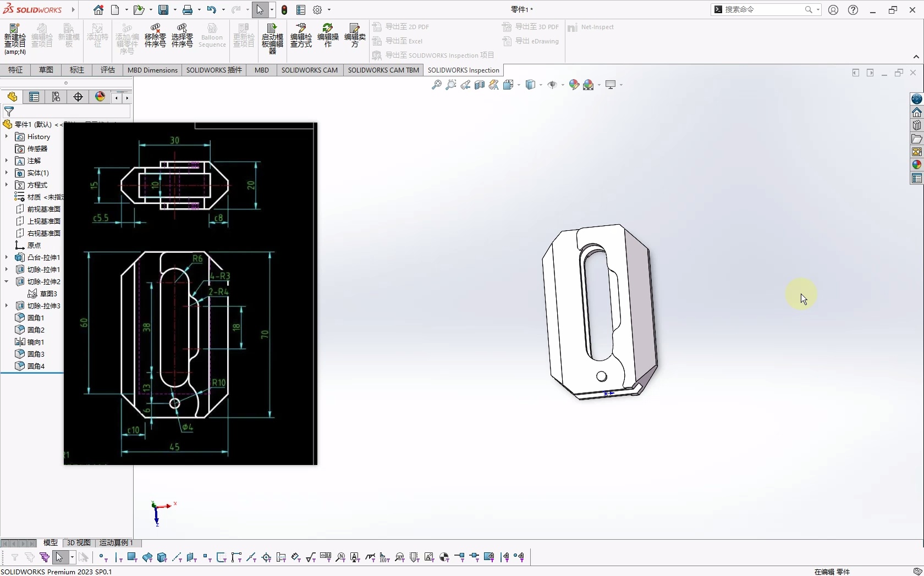The image size is (924, 576).
Task: Switch to the 运动算例 1 bottom tab
Action: click(116, 542)
